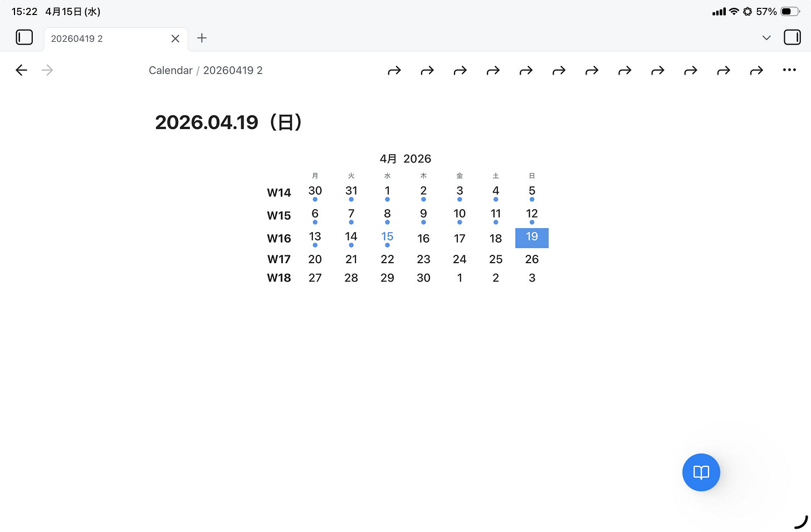Click the note title 2026.04.19（日）
This screenshot has width=811, height=532.
pyautogui.click(x=229, y=122)
